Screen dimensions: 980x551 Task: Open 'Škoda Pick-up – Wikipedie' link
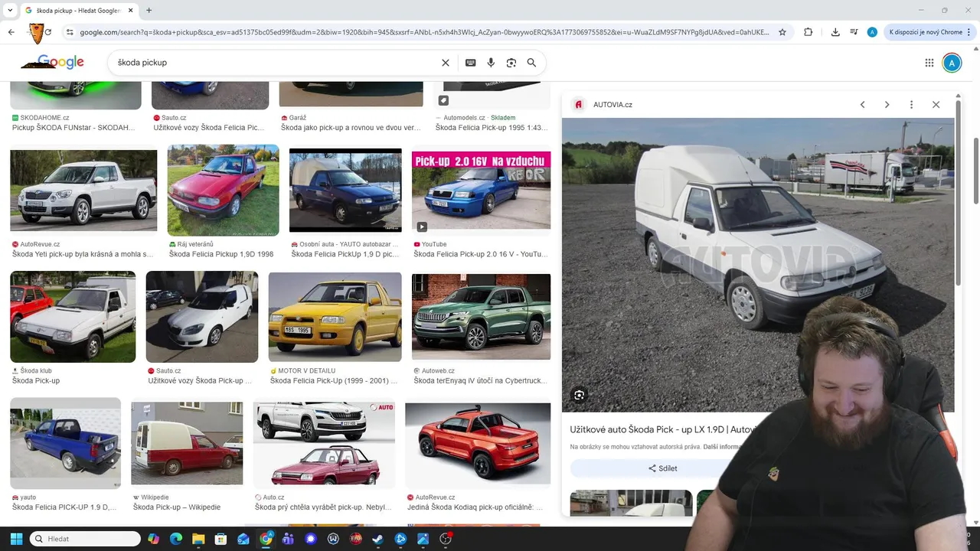177,507
